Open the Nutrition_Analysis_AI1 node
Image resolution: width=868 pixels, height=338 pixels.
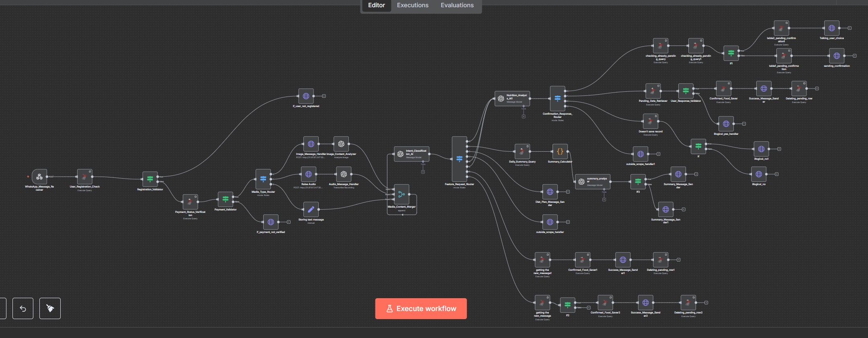click(x=512, y=99)
